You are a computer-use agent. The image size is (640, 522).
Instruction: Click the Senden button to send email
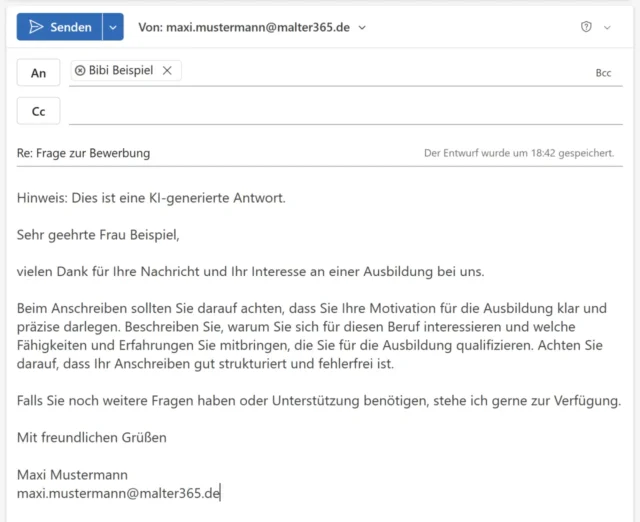click(x=60, y=27)
